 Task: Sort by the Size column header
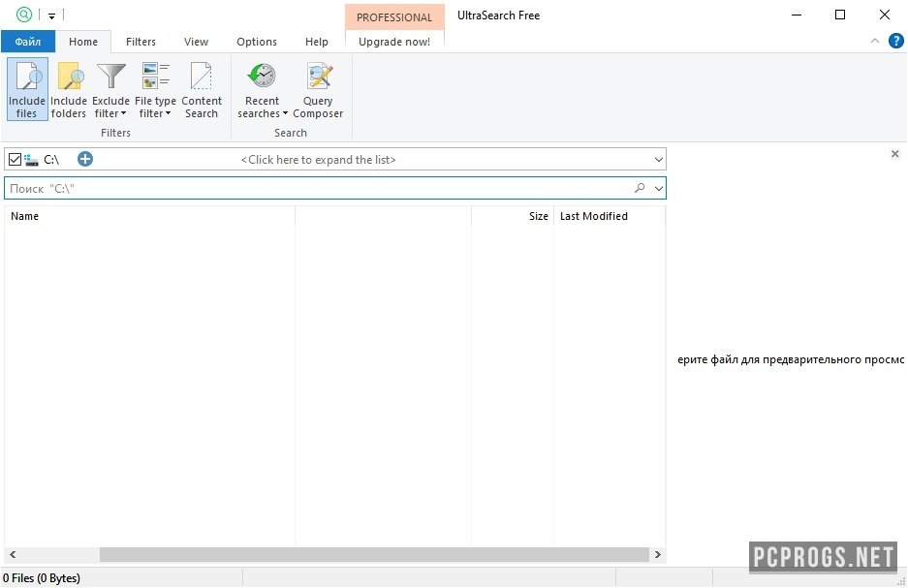[x=513, y=216]
